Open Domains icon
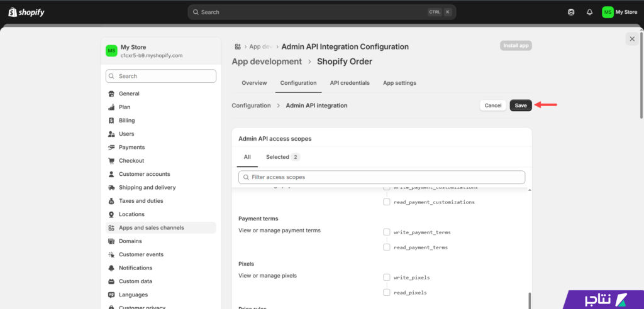Screen dimensions: 644x309 [111, 241]
